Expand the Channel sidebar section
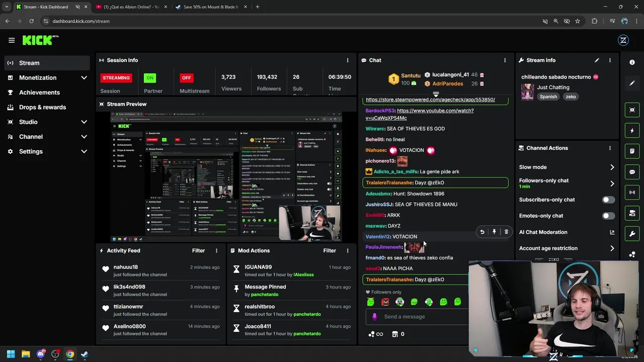This screenshot has height=362, width=644. [x=84, y=137]
